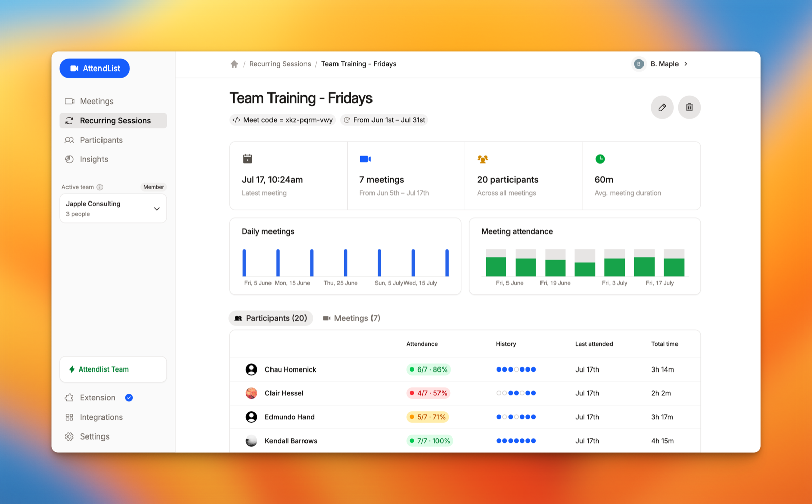This screenshot has width=812, height=504.
Task: Click the Active team info icon
Action: pos(100,187)
